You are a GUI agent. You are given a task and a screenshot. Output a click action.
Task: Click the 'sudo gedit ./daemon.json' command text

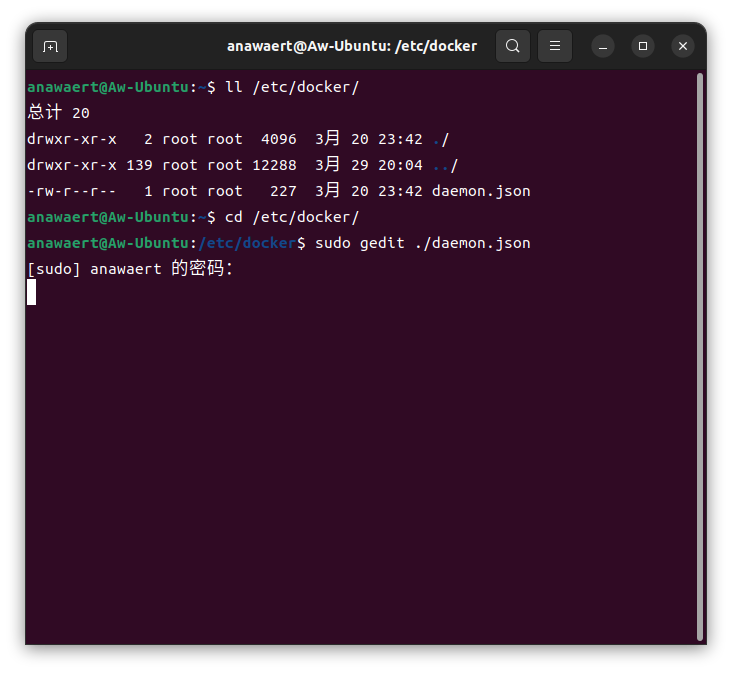click(422, 243)
